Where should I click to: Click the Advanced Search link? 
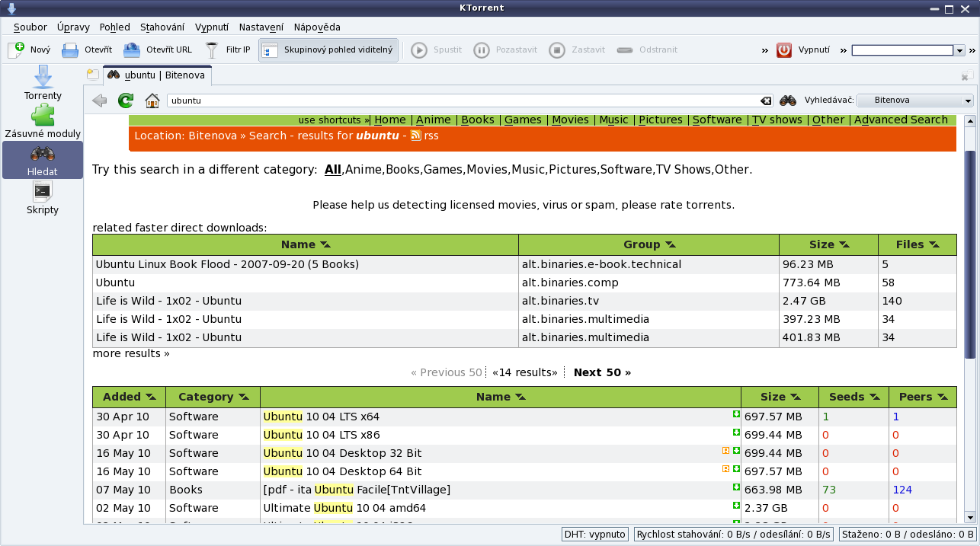pos(901,120)
